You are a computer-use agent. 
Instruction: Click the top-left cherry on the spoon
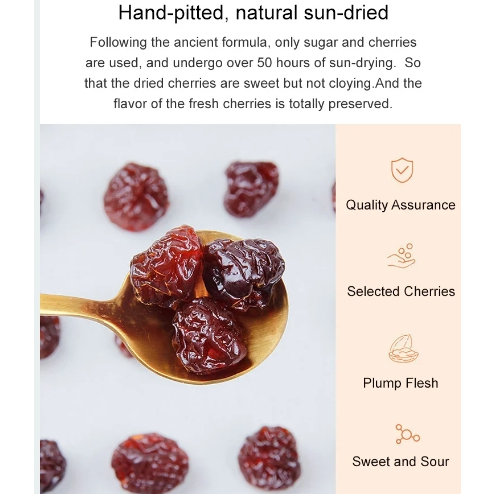166,267
